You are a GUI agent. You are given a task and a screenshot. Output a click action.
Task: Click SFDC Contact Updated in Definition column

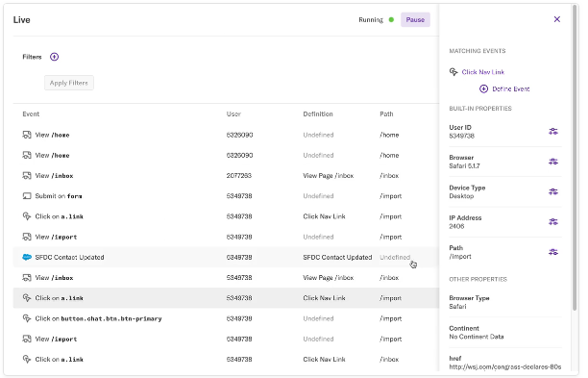point(337,257)
